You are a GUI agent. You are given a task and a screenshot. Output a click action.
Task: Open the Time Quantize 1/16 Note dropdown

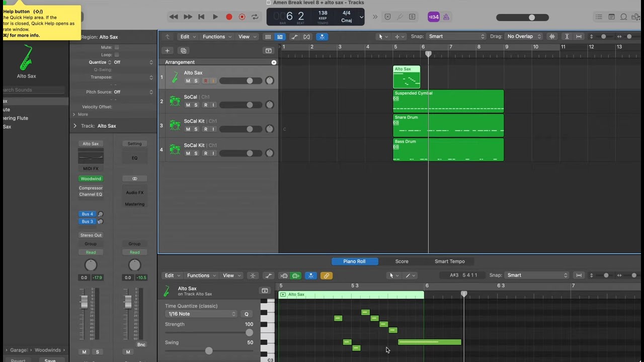point(201,314)
